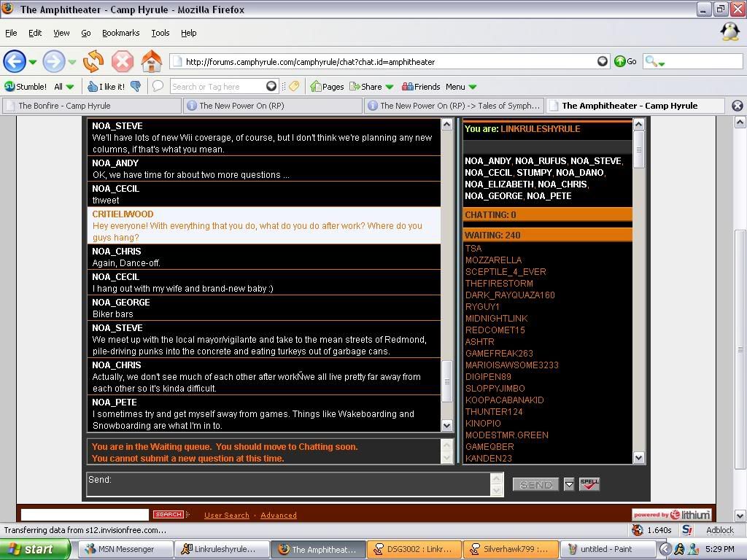747x560 pixels.
Task: Follow the Advanced search link
Action: (279, 516)
